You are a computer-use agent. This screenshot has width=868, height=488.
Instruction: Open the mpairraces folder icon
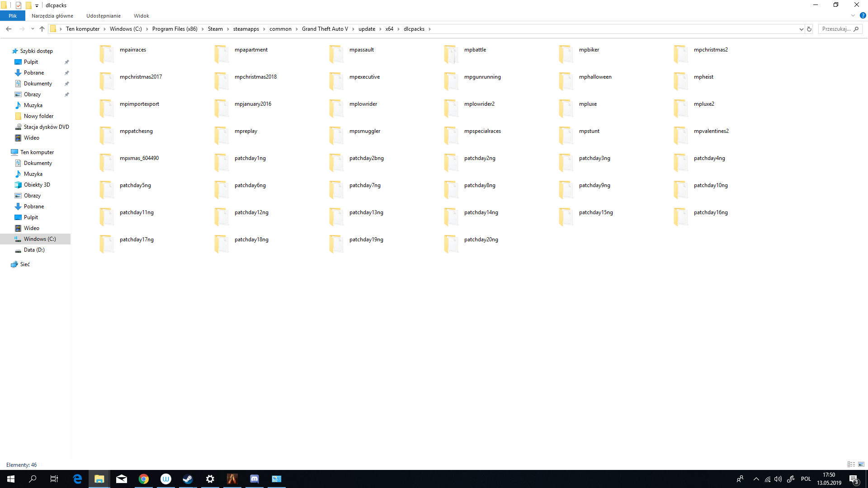coord(107,54)
